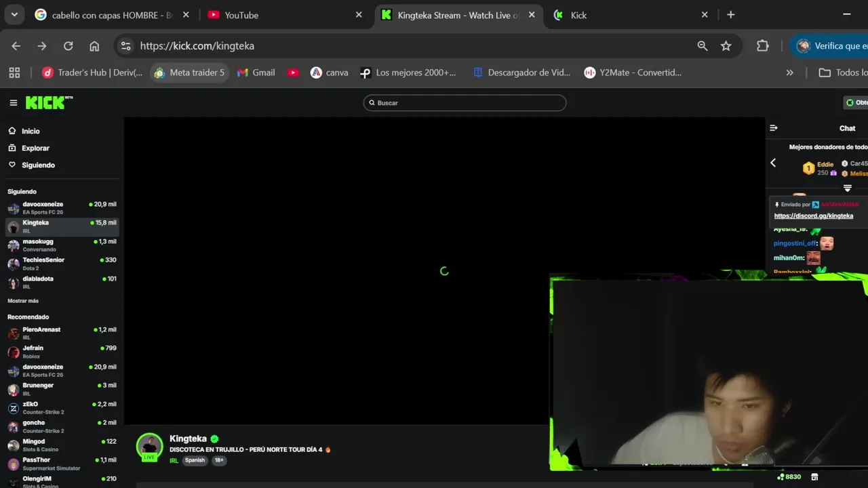Open Los mejores 2000+ bookmark
The height and width of the screenshot is (488, 868).
[408, 73]
